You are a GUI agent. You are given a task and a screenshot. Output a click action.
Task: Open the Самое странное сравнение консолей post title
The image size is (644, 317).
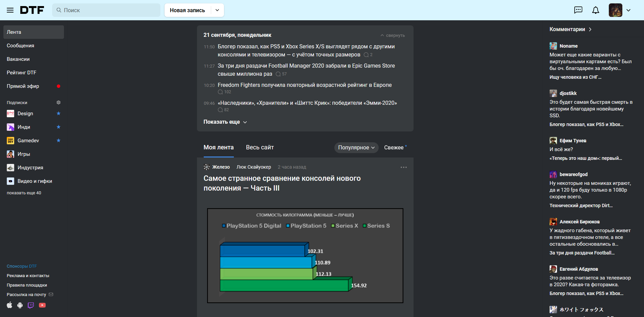tap(282, 183)
